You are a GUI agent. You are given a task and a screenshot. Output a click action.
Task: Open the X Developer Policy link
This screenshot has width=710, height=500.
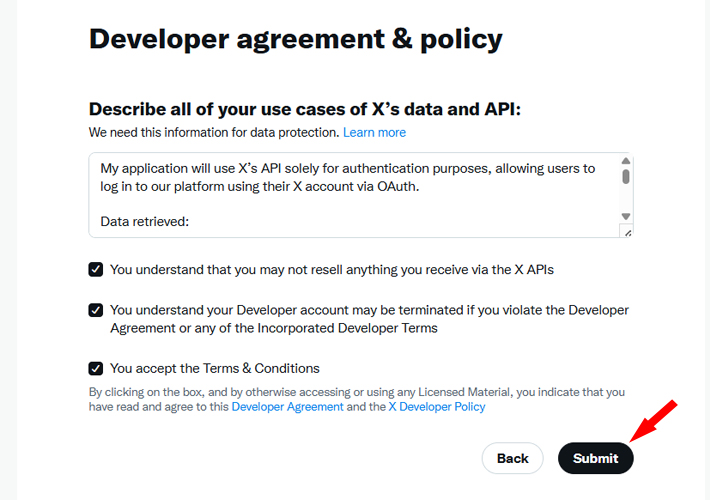[437, 407]
